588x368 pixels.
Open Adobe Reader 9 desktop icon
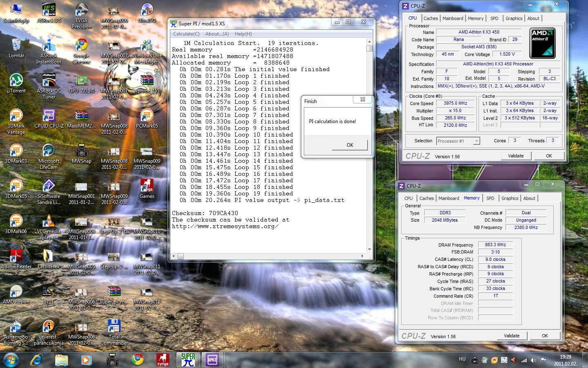point(16,262)
